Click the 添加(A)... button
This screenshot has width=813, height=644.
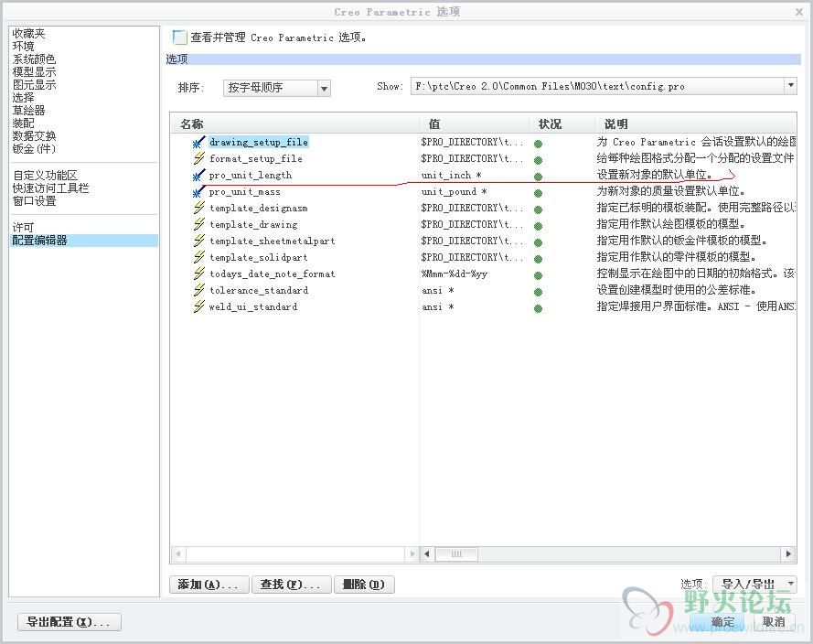(209, 585)
